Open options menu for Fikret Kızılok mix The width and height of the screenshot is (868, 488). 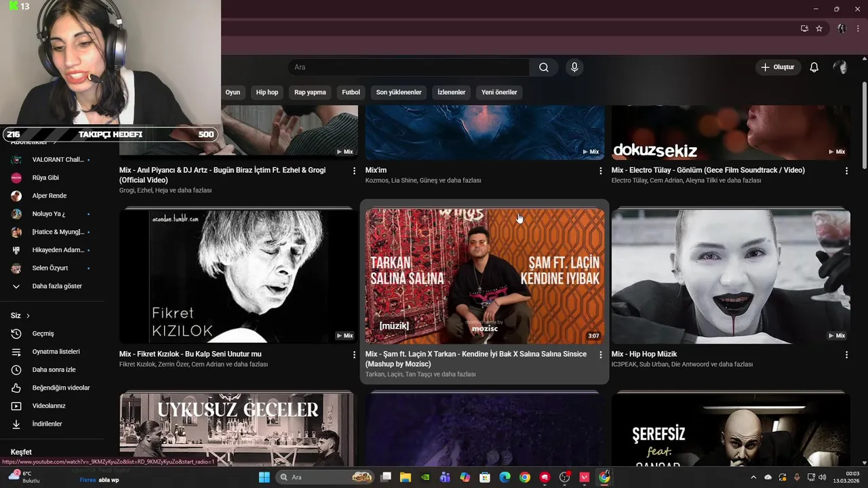pos(354,354)
